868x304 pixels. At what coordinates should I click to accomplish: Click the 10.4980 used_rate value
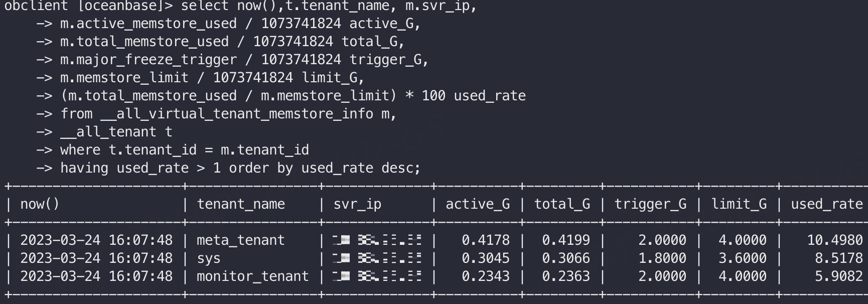click(x=835, y=240)
